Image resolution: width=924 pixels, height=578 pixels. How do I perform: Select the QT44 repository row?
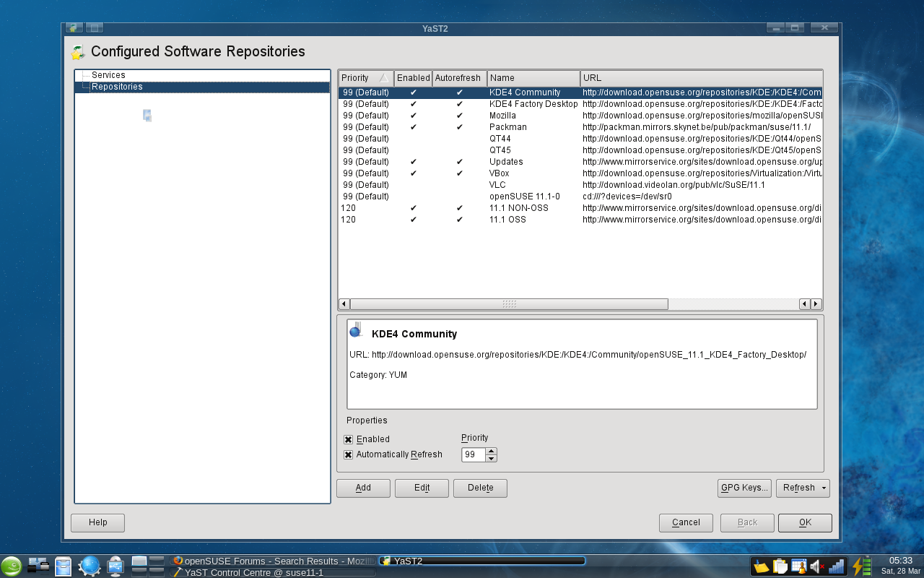(x=580, y=139)
